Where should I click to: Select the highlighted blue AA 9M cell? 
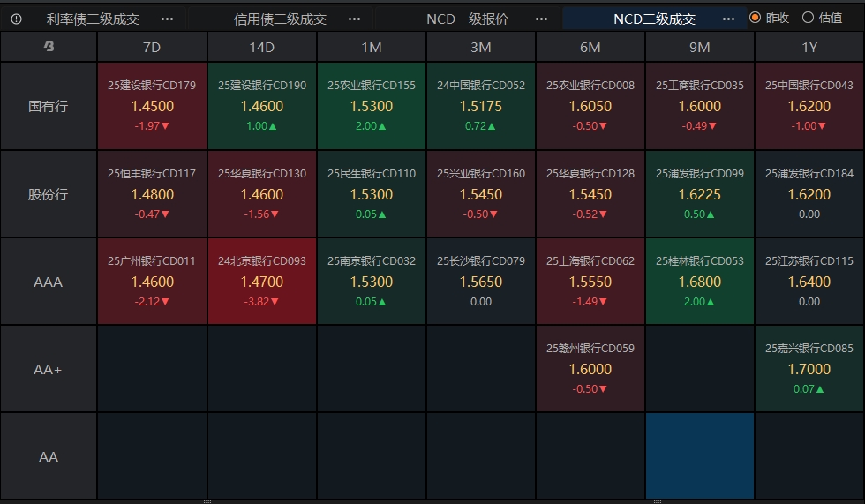click(699, 456)
